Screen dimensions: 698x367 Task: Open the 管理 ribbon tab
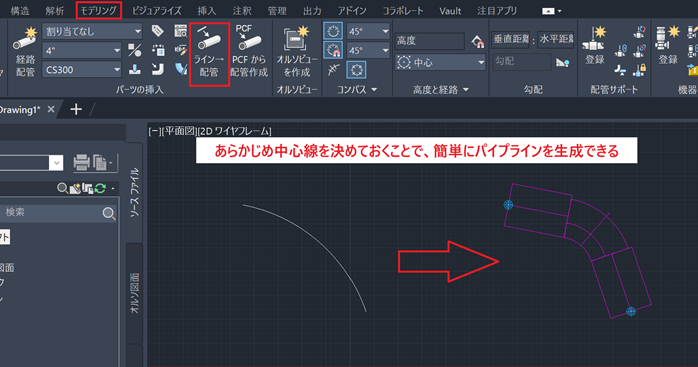[x=277, y=11]
